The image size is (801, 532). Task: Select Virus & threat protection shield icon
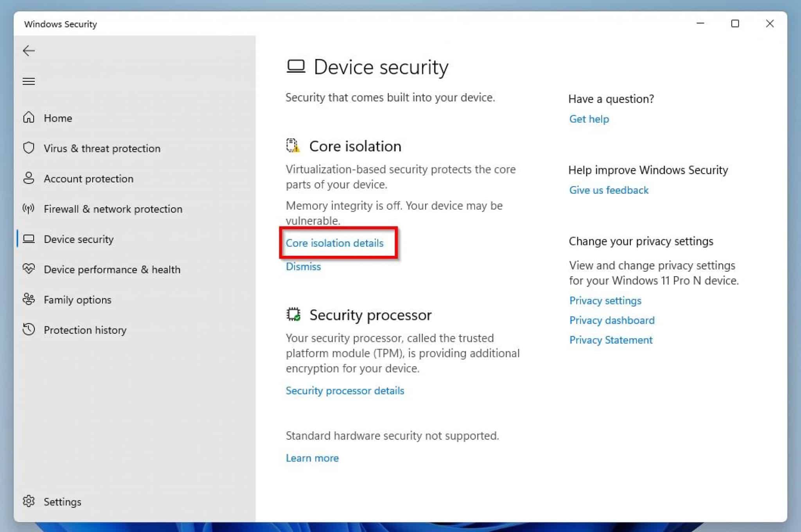pyautogui.click(x=29, y=148)
